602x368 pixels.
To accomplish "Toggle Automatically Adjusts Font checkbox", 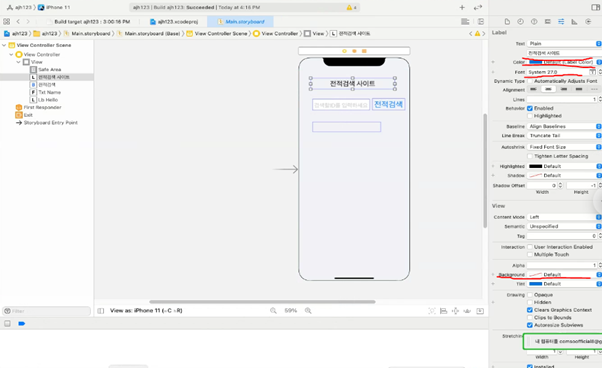I will click(x=530, y=81).
